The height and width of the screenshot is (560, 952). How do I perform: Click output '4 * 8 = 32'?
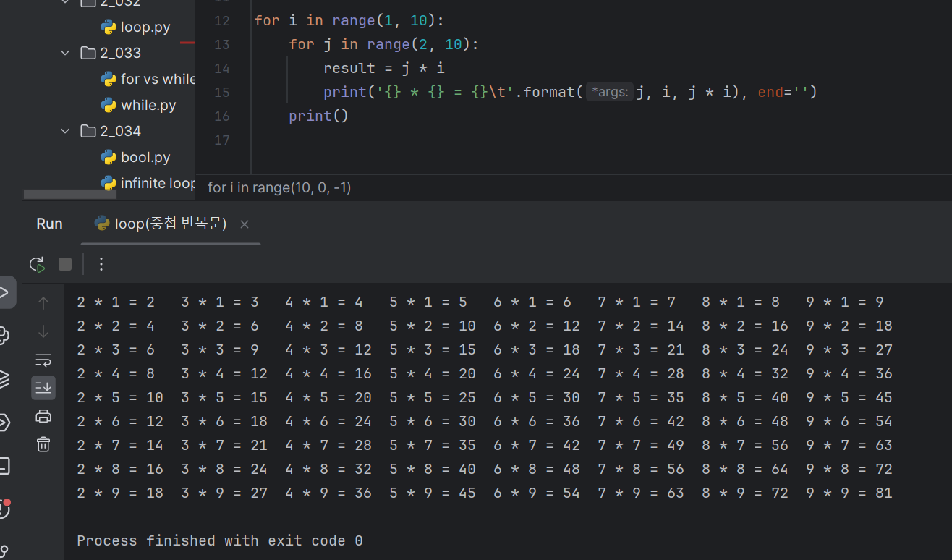(328, 470)
